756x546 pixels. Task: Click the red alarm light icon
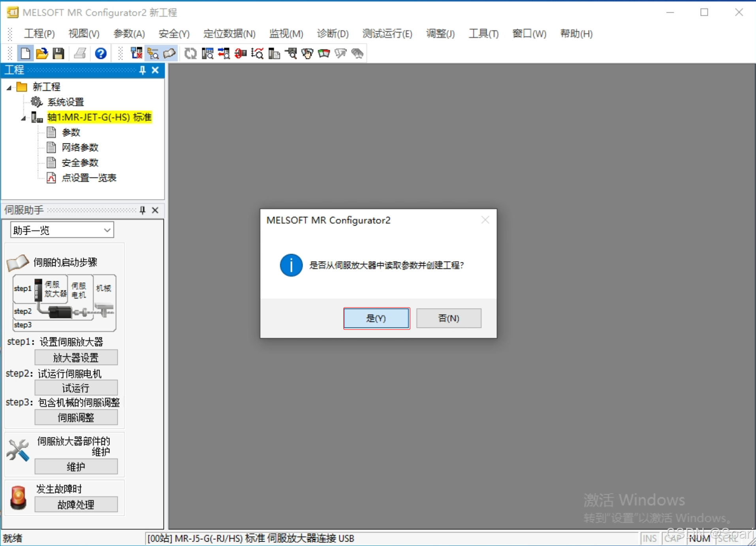click(18, 497)
